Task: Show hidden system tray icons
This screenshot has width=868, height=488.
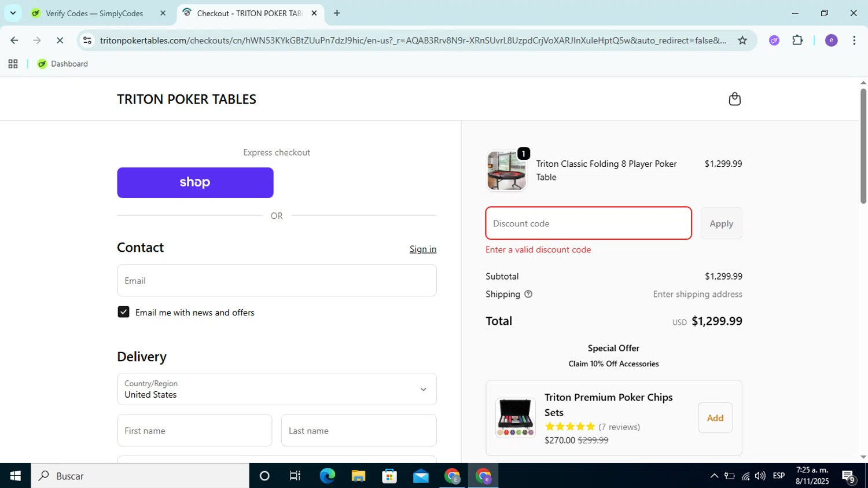Action: click(714, 476)
